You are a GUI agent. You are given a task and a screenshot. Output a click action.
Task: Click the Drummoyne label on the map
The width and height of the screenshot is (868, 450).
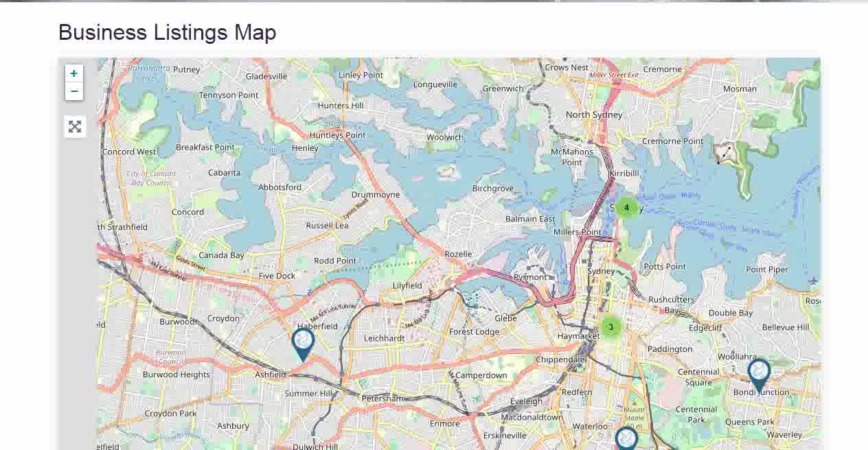(x=376, y=194)
